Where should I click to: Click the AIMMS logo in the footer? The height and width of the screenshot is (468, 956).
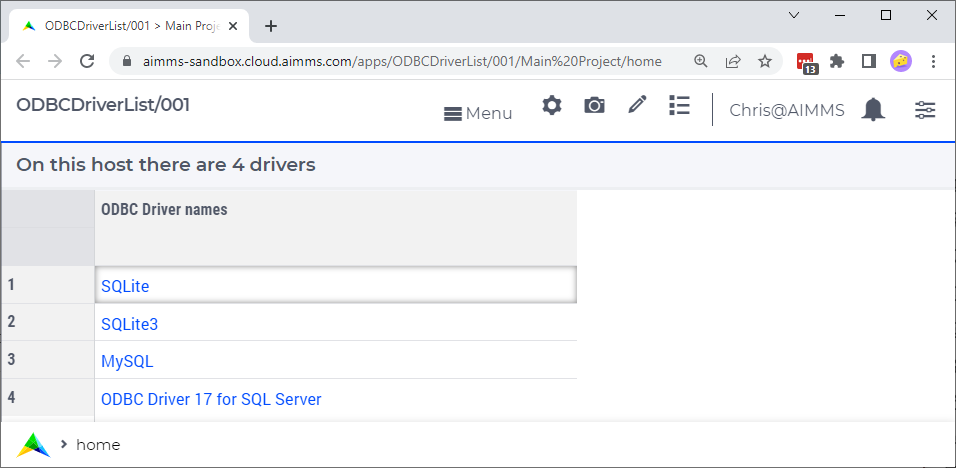pyautogui.click(x=34, y=445)
